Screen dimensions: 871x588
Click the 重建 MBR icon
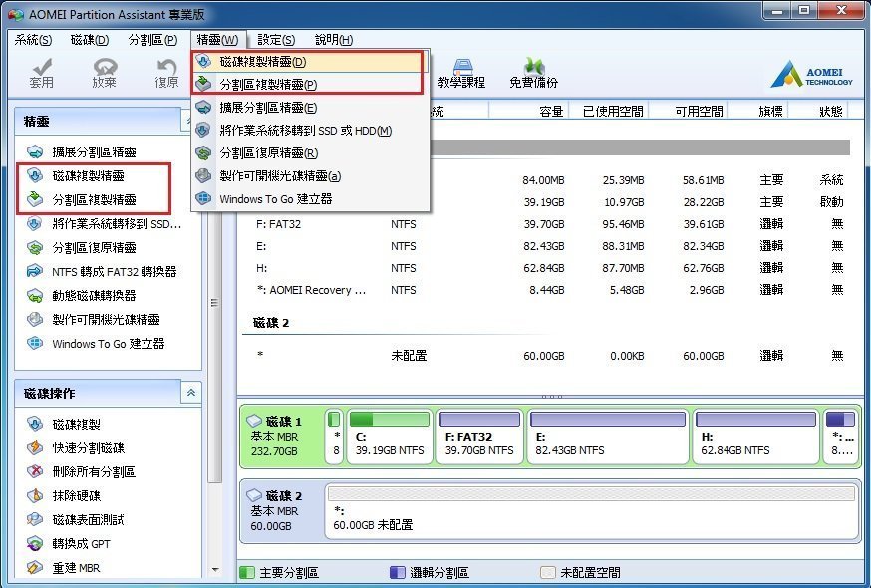(35, 567)
